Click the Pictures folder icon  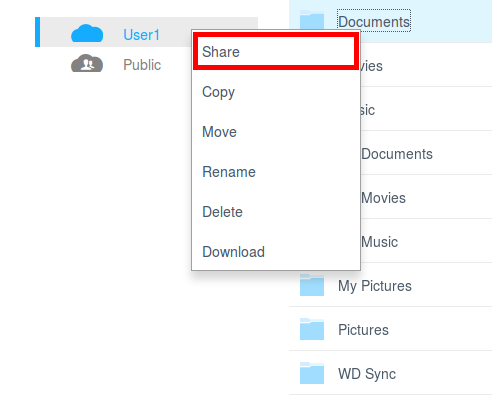tap(312, 329)
